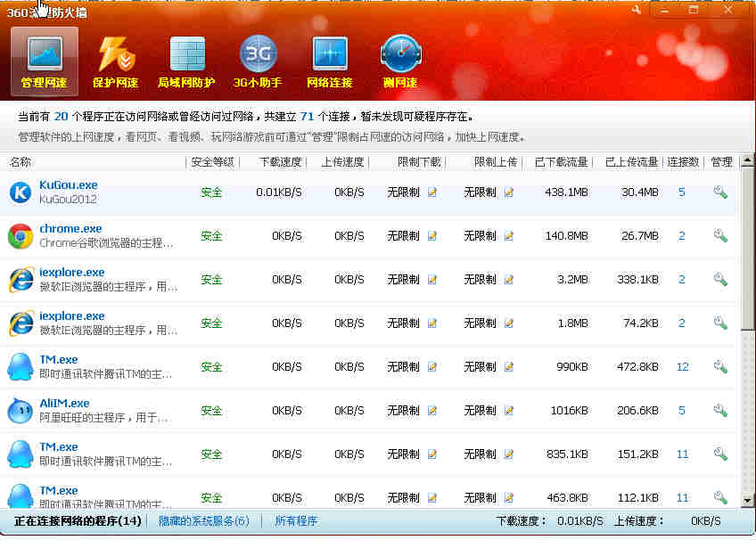The image size is (756, 540).
Task: Sort by 安全等级 column header
Action: tap(212, 162)
